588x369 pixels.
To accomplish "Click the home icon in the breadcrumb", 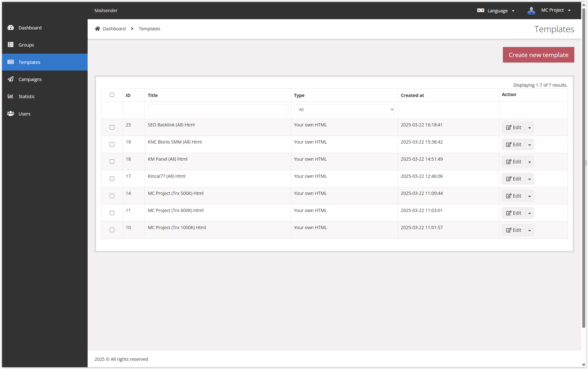I will click(97, 28).
